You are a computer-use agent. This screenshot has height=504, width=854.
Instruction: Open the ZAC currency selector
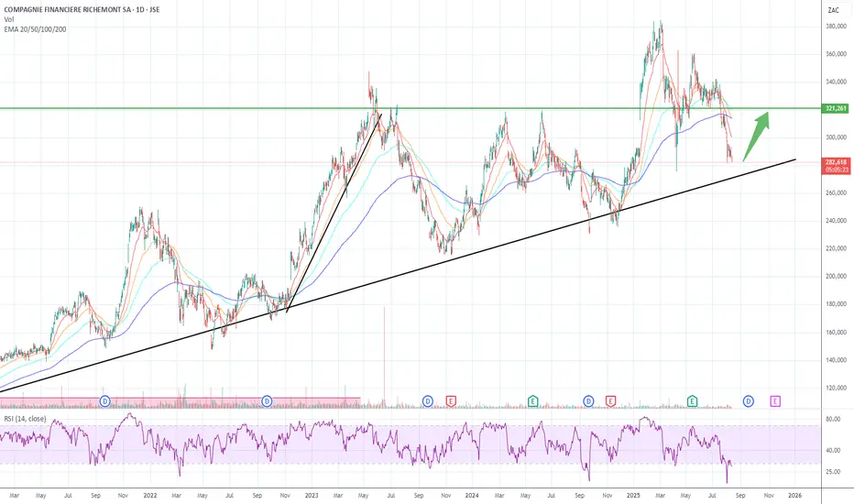click(x=833, y=10)
